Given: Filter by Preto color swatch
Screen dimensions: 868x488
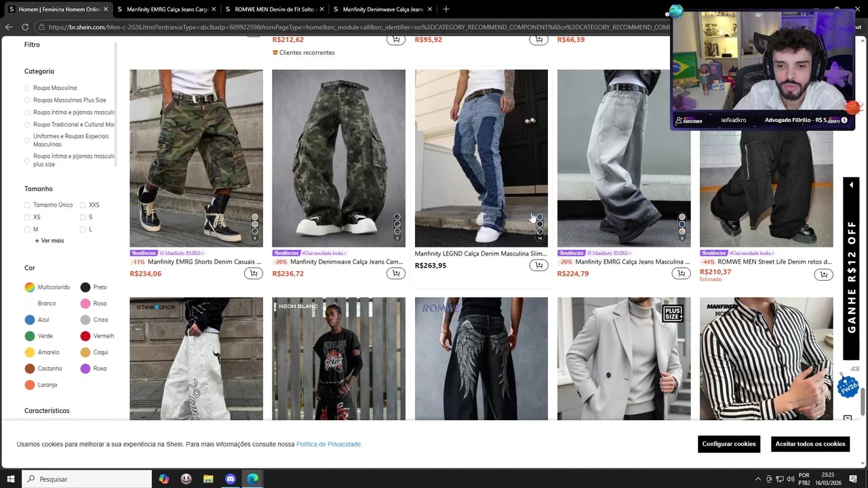Looking at the screenshot, I should [85, 287].
